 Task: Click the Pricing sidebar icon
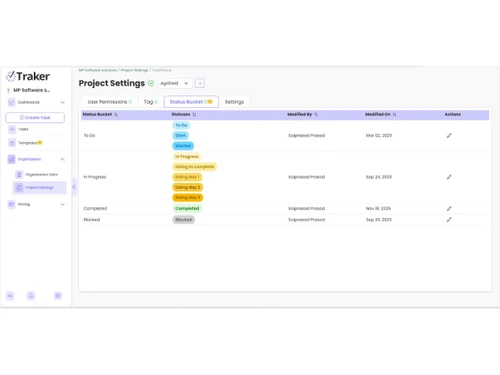click(12, 204)
